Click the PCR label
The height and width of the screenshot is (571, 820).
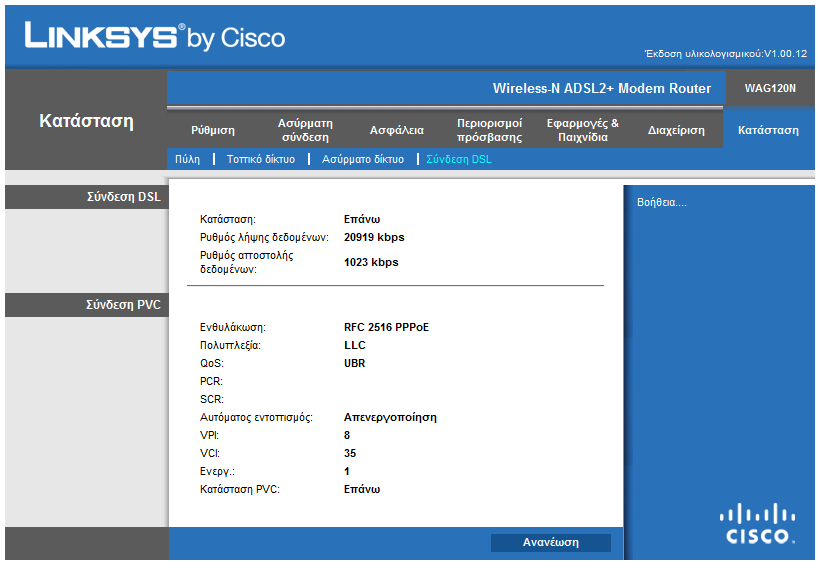(x=211, y=381)
